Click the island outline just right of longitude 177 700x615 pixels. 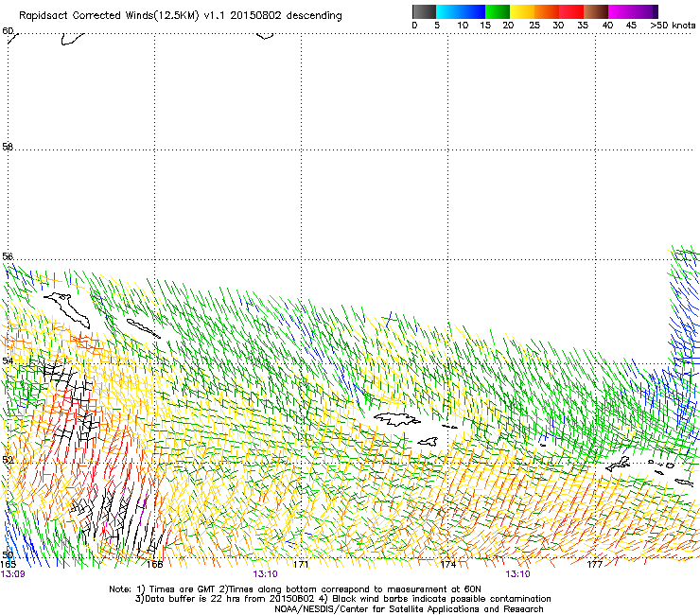[618, 464]
